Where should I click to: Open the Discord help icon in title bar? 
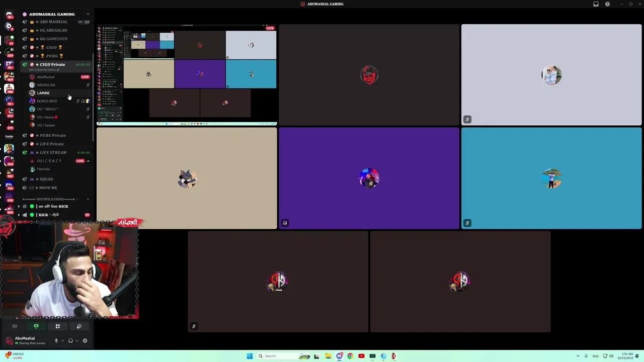click(x=607, y=4)
